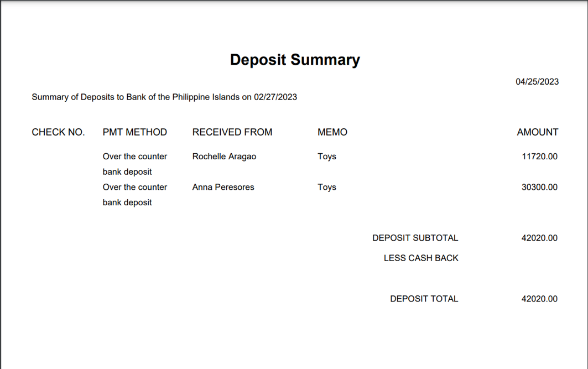Select the amount 30300.00

(540, 187)
